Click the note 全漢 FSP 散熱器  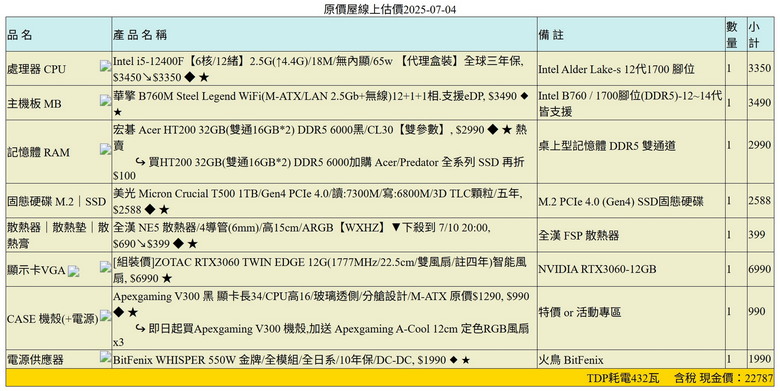pyautogui.click(x=579, y=235)
